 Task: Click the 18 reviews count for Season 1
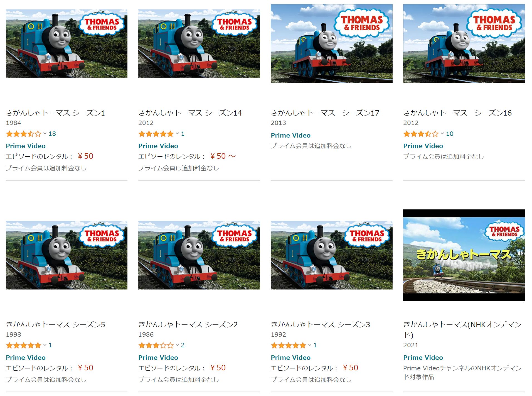(52, 134)
